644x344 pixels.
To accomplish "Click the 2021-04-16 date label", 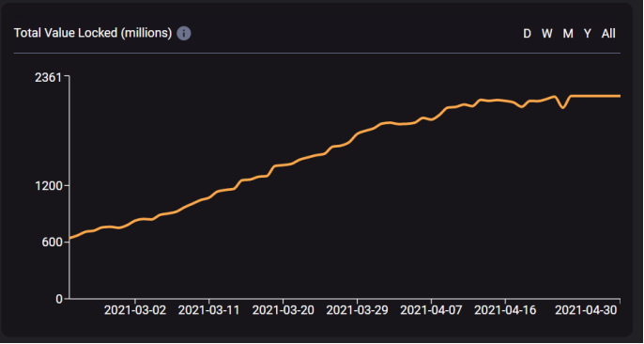I will 505,310.
